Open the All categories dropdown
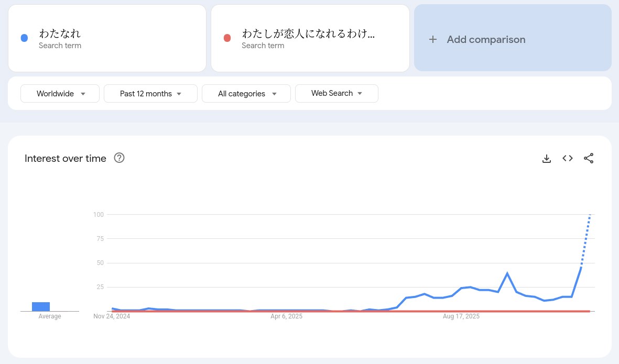The width and height of the screenshot is (619, 364). 246,94
